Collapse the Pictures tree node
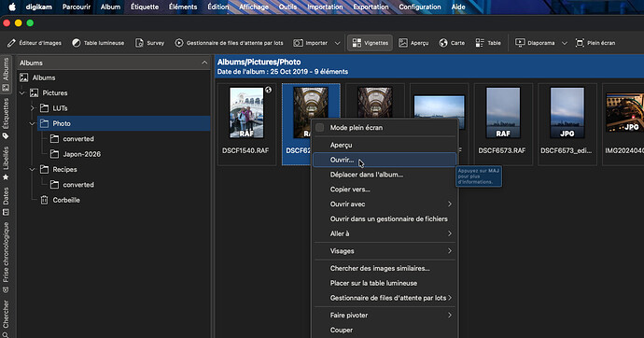644x338 pixels. [22, 93]
